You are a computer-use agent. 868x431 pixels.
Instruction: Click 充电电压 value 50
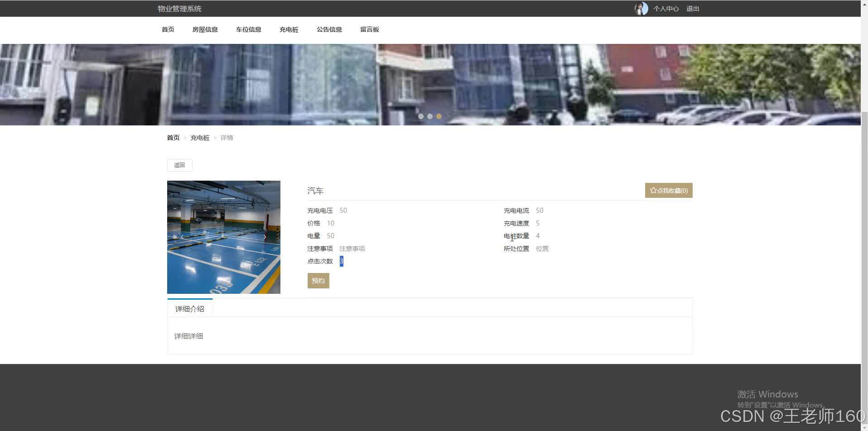pyautogui.click(x=343, y=211)
